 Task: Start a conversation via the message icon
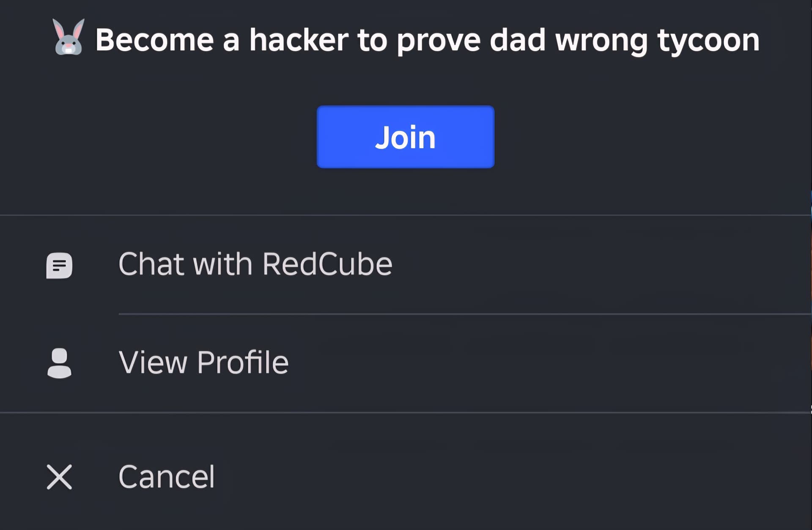tap(59, 266)
